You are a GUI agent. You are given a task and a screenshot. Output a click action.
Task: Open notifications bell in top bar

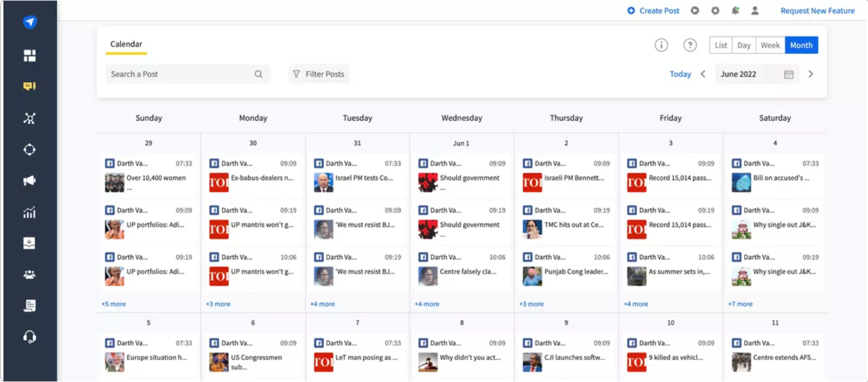(735, 11)
